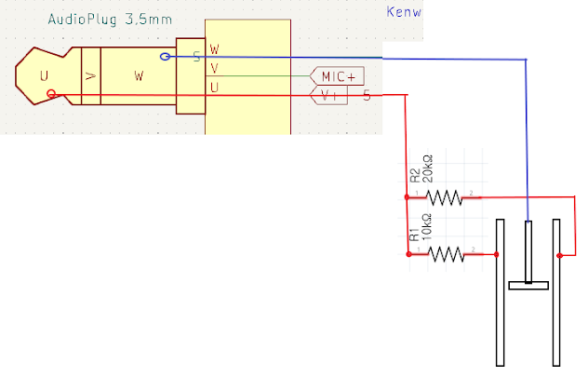The width and height of the screenshot is (588, 390).
Task: Select the left vertical plate of key symbol
Action: point(500,291)
